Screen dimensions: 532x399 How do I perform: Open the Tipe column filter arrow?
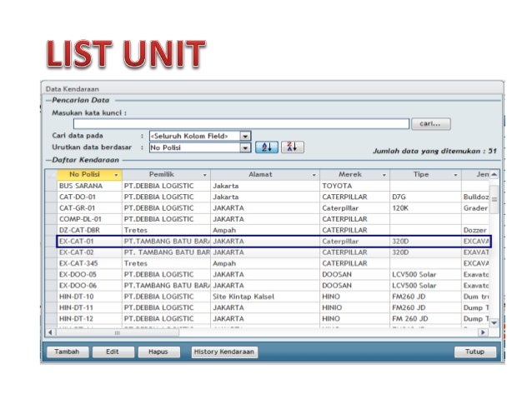pyautogui.click(x=454, y=175)
